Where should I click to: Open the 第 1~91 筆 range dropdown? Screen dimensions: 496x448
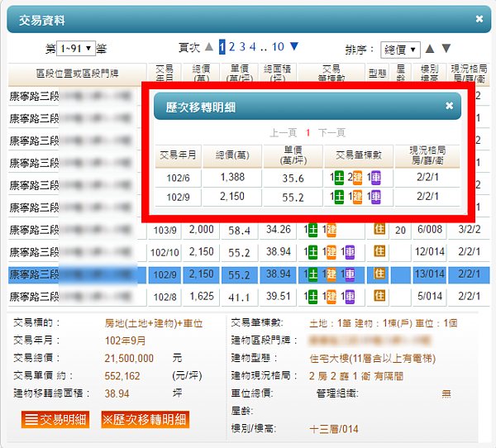[x=76, y=49]
